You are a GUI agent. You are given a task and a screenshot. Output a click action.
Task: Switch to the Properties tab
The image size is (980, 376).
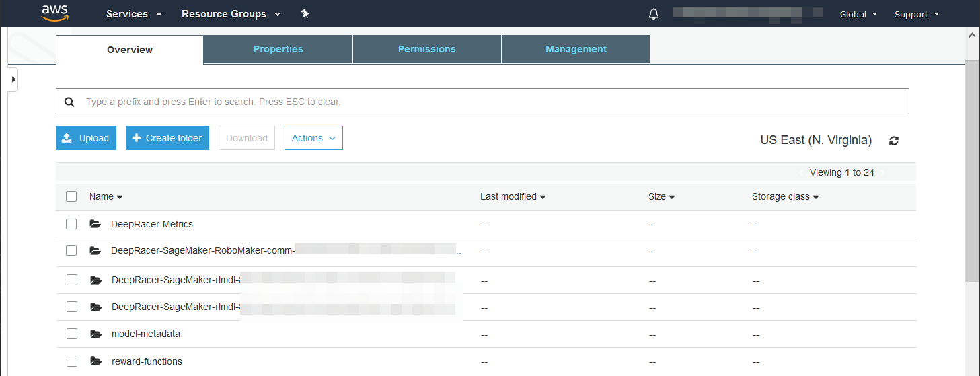click(x=278, y=49)
